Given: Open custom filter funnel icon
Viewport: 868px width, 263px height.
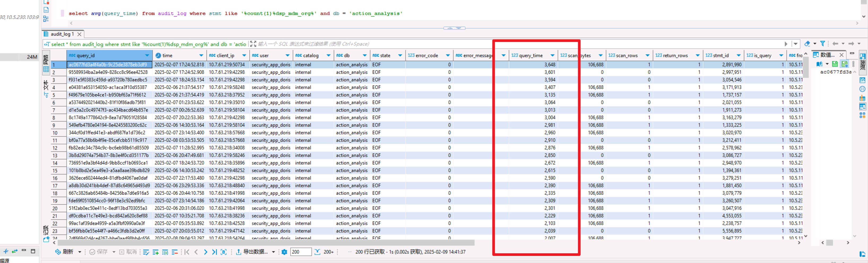Looking at the screenshot, I should [x=822, y=44].
